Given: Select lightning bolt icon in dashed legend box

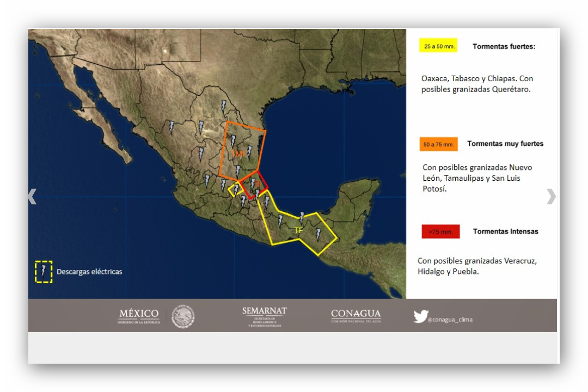Looking at the screenshot, I should (44, 272).
